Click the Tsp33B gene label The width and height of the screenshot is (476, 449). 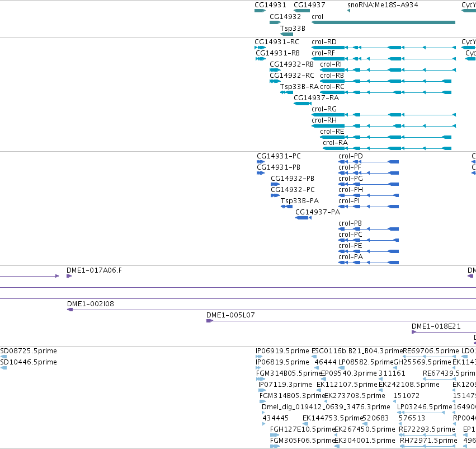[x=293, y=28]
